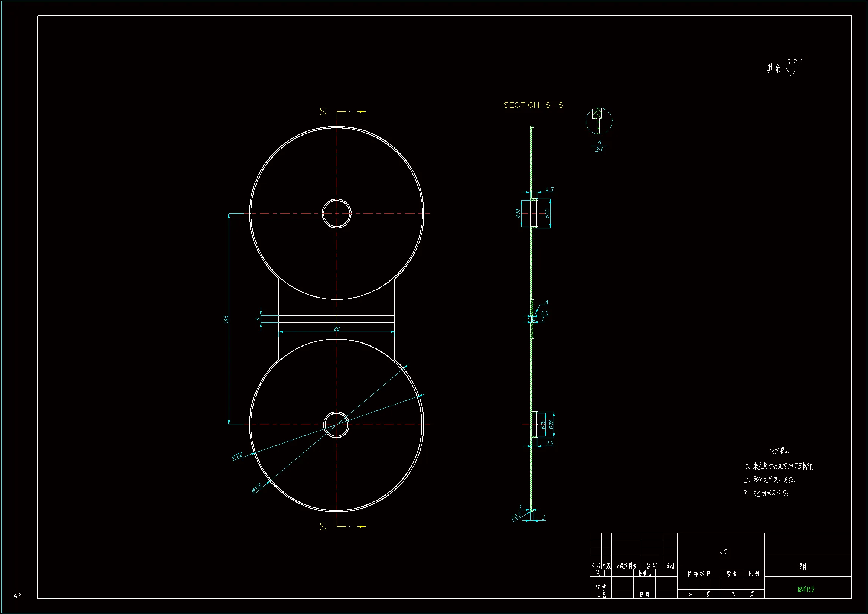Viewport: 868px width, 614px height.
Task: Click the A2 paper size label
Action: coord(17,596)
